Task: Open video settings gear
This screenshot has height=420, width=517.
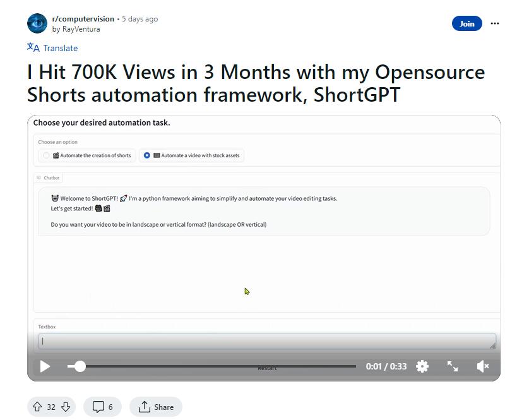Action: point(422,366)
